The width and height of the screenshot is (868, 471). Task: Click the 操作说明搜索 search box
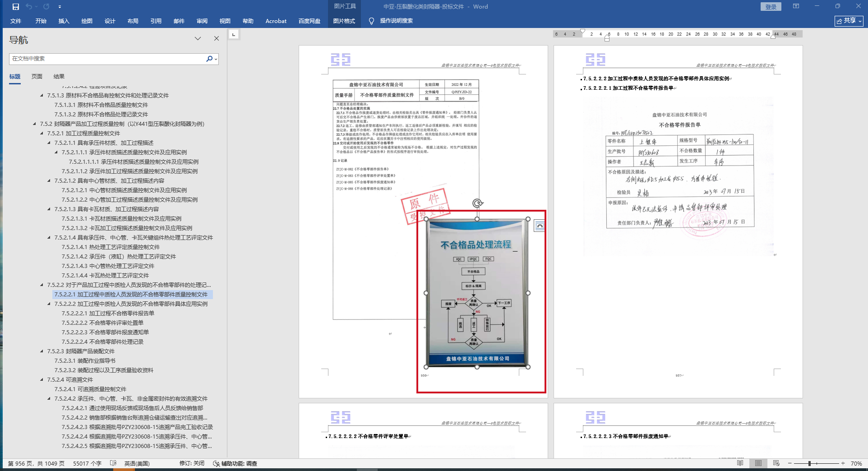tap(397, 21)
